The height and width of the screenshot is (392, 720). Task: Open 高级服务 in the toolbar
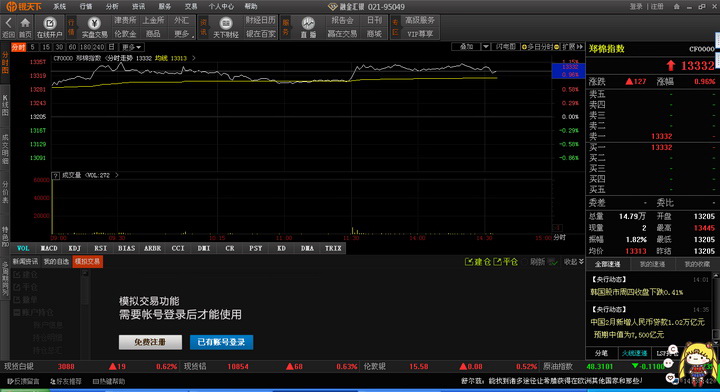tap(420, 20)
